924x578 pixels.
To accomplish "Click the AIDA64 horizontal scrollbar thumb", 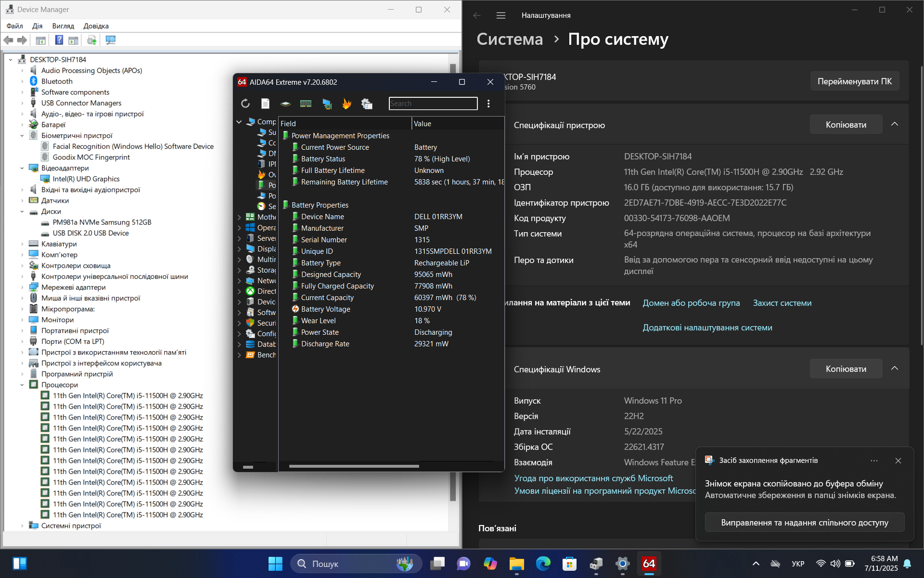I will click(x=354, y=466).
